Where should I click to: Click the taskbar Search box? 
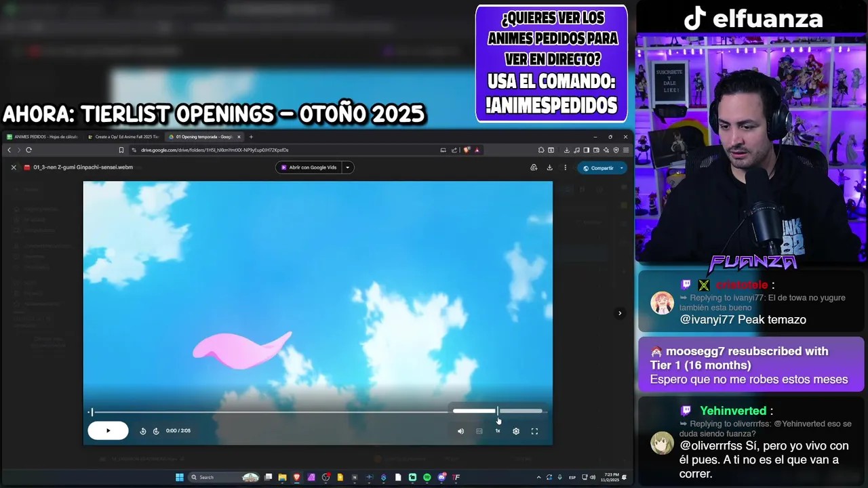point(224,477)
